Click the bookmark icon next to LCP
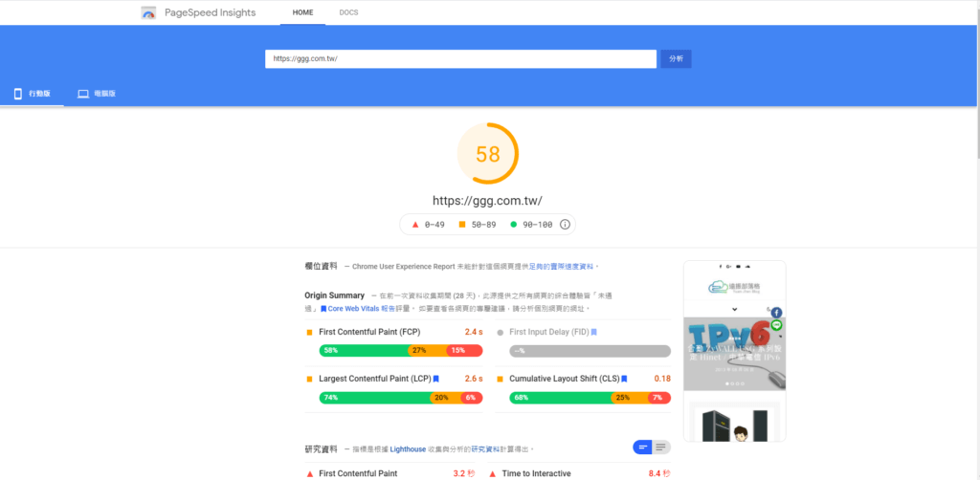 tap(435, 379)
